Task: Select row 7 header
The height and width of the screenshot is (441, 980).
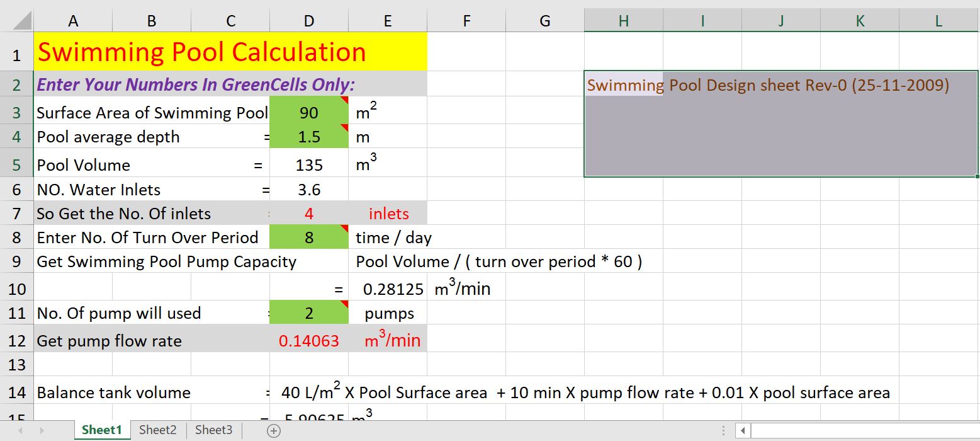Action: click(x=16, y=213)
